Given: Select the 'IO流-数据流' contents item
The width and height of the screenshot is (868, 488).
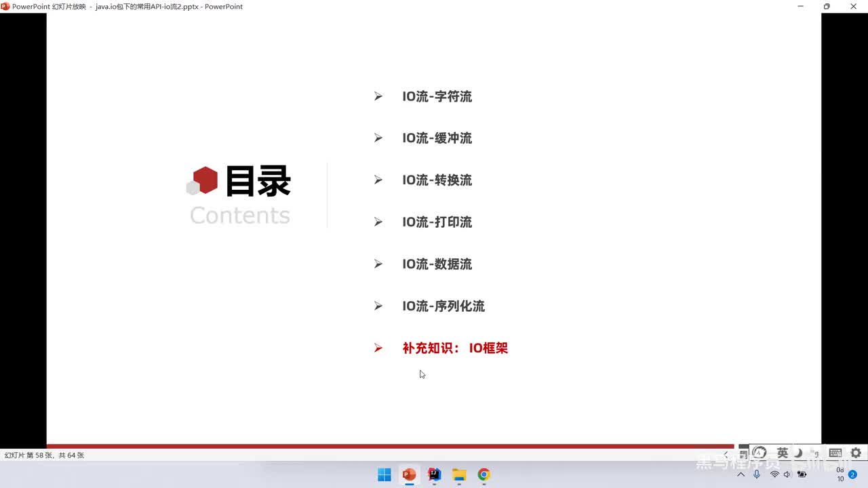Looking at the screenshot, I should pos(437,264).
